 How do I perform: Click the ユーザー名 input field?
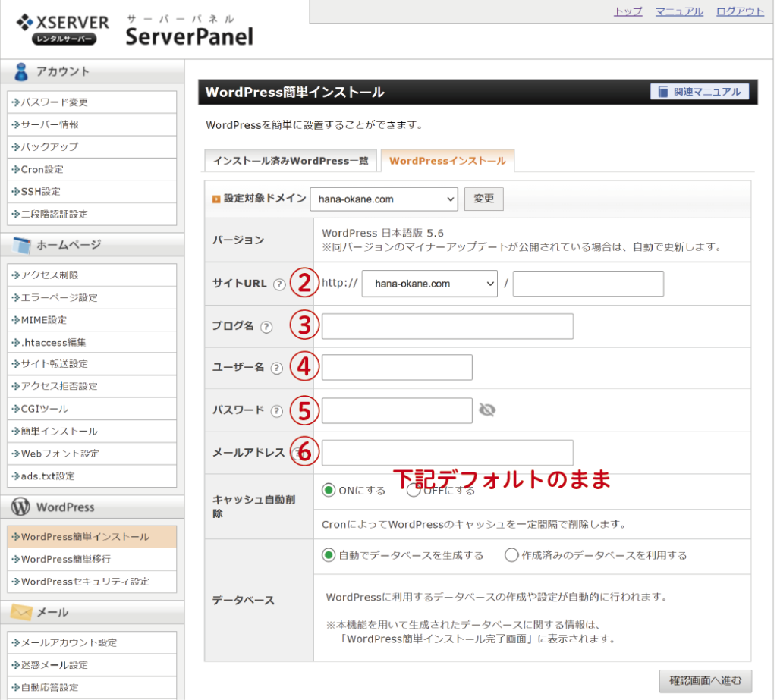(x=397, y=367)
